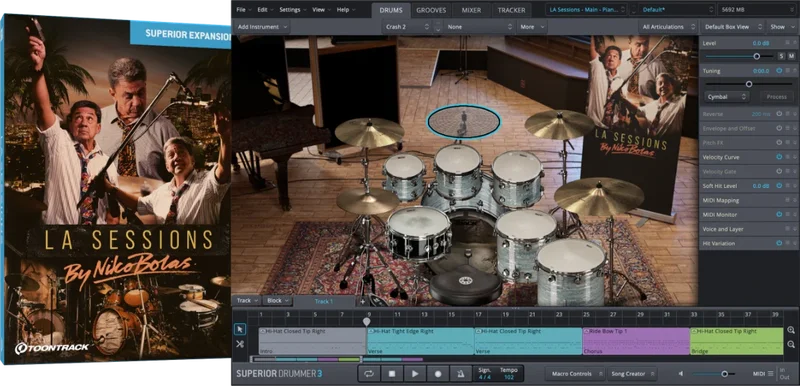The image size is (800, 386).
Task: Open the View menu
Action: click(x=321, y=10)
